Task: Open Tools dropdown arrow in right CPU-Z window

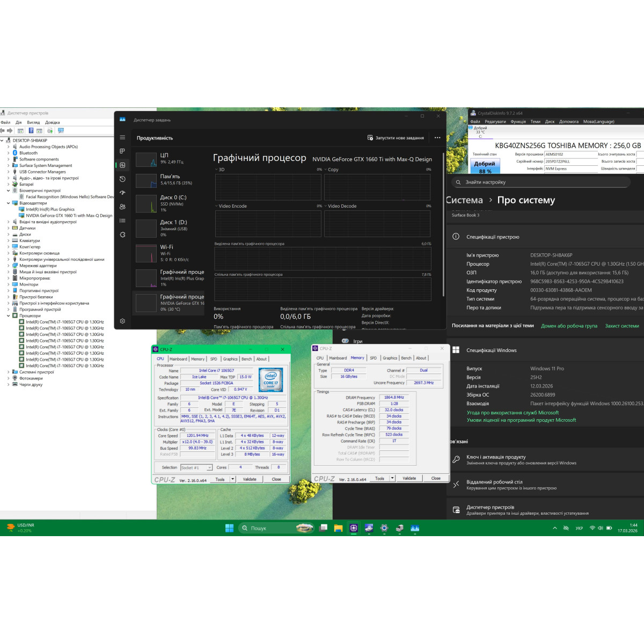Action: tap(392, 478)
